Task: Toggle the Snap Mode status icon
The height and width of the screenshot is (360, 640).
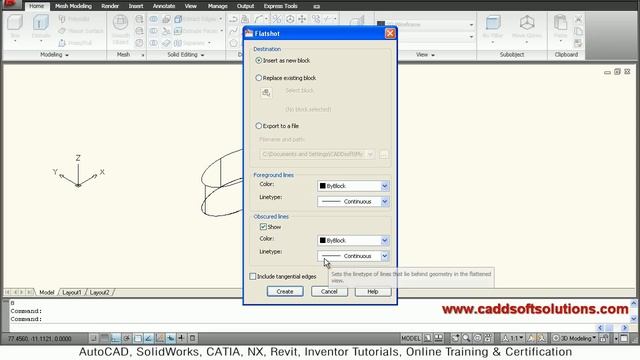Action: point(94,338)
